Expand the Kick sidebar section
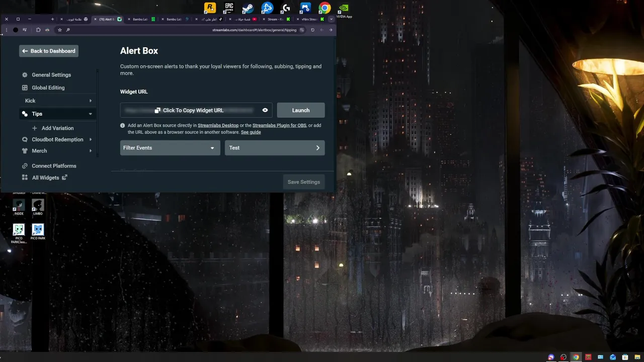The height and width of the screenshot is (362, 644). pyautogui.click(x=57, y=101)
